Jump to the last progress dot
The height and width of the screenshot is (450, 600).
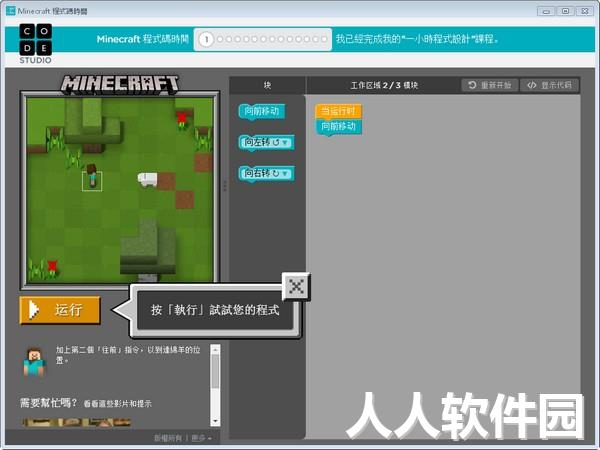click(324, 39)
